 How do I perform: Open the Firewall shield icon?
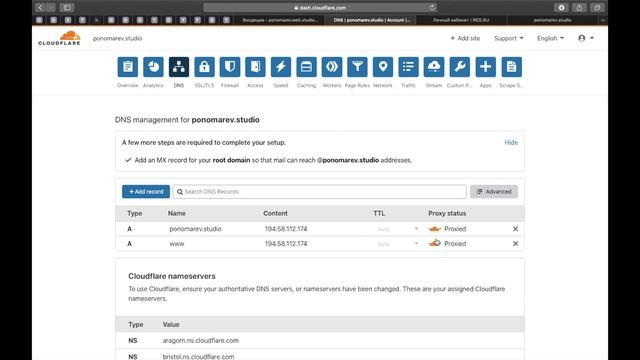[230, 67]
